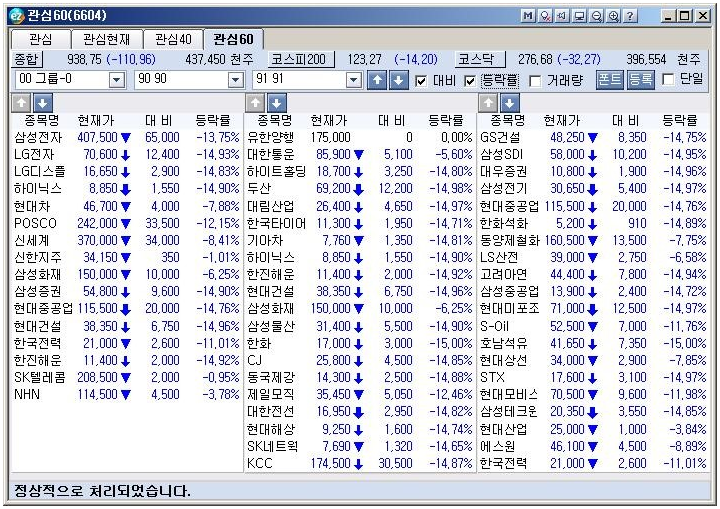Click the ez application icon
Image resolution: width=720 pixels, height=509 pixels.
point(17,16)
